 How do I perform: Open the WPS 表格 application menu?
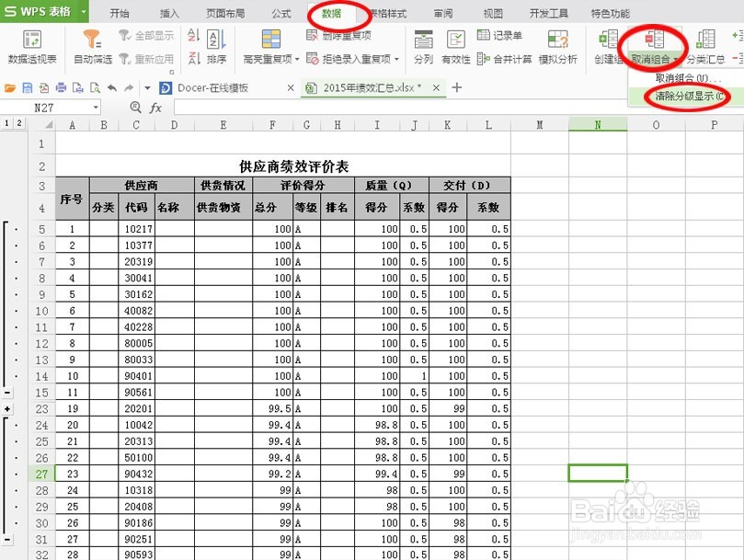38,11
